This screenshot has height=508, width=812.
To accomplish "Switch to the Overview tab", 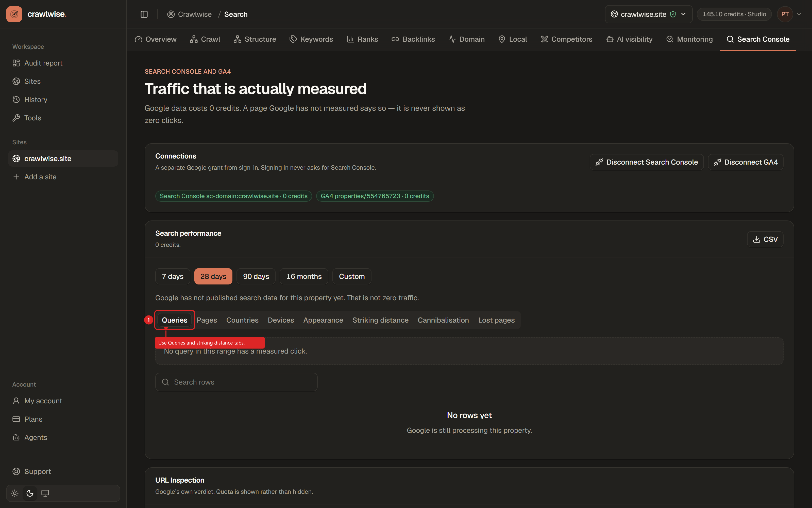I will pos(156,39).
